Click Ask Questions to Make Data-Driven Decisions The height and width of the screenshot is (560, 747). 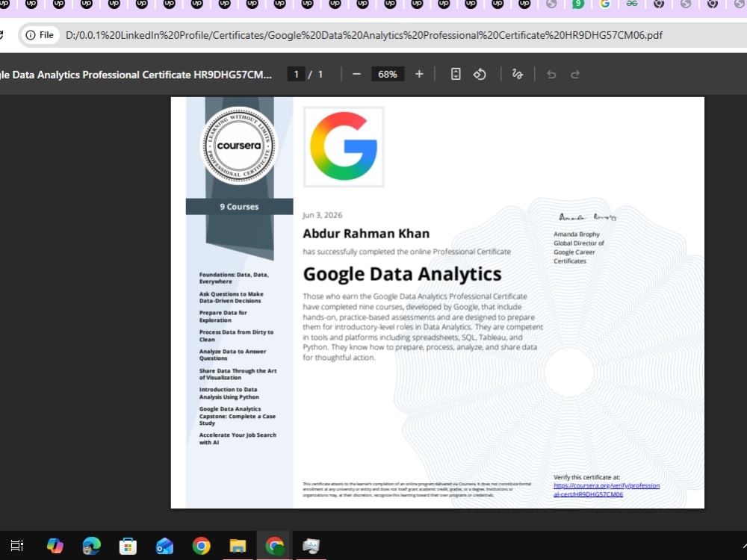click(232, 298)
